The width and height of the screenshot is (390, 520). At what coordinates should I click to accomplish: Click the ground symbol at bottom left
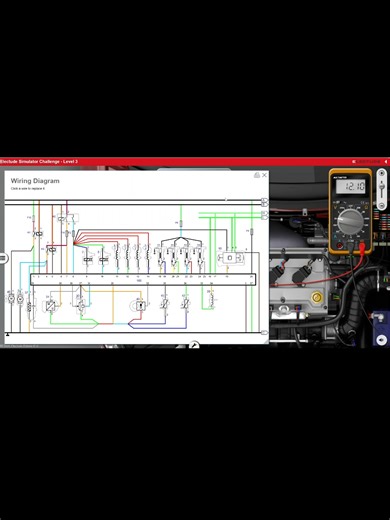tap(7, 334)
